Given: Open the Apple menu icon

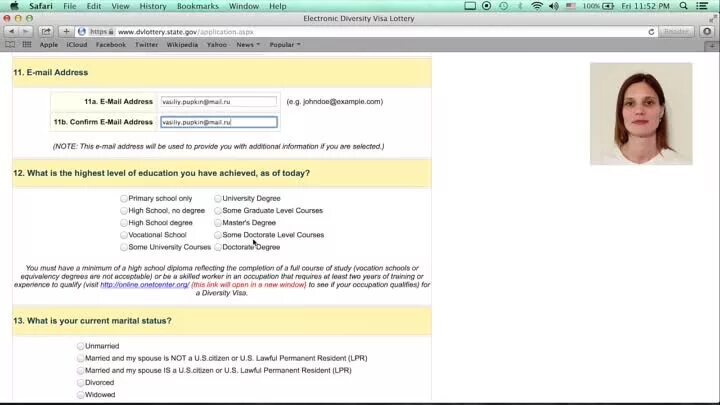Looking at the screenshot, I should coord(15,6).
